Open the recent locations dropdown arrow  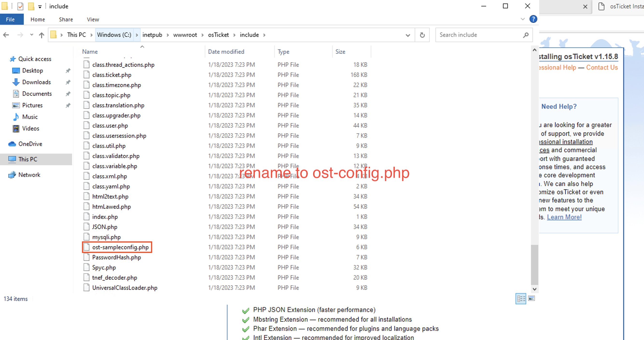tap(31, 35)
